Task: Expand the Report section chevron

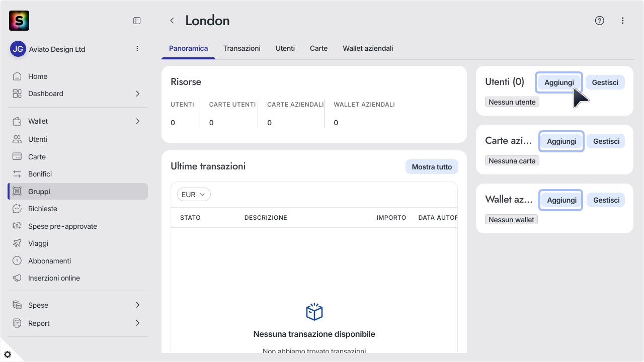Action: pyautogui.click(x=138, y=323)
